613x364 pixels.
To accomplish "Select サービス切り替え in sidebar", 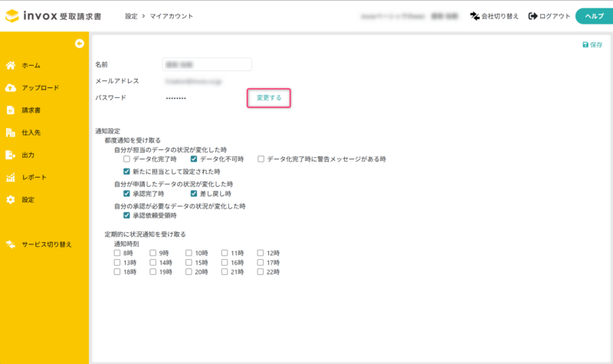I will coord(47,244).
